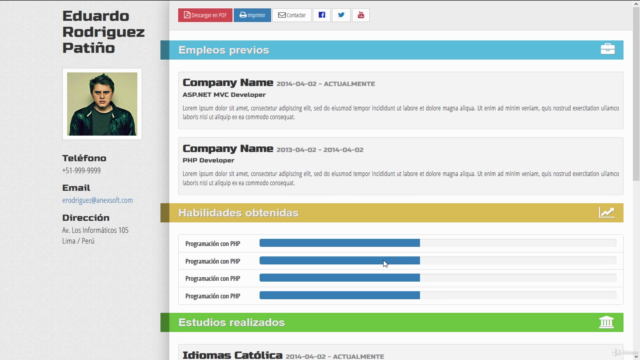Click the Lima / Perú text
640x360 pixels.
(x=78, y=241)
